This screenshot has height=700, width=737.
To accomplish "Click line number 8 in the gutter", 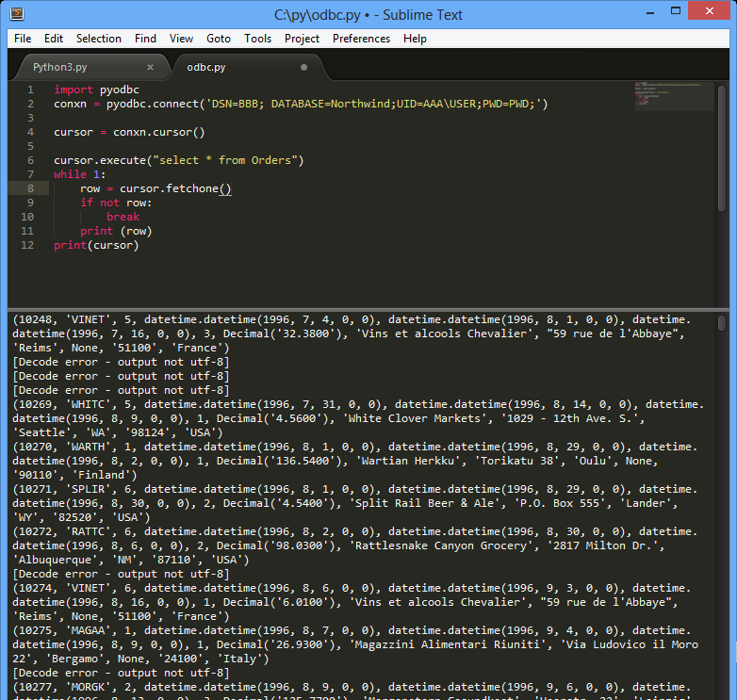I will (30, 188).
